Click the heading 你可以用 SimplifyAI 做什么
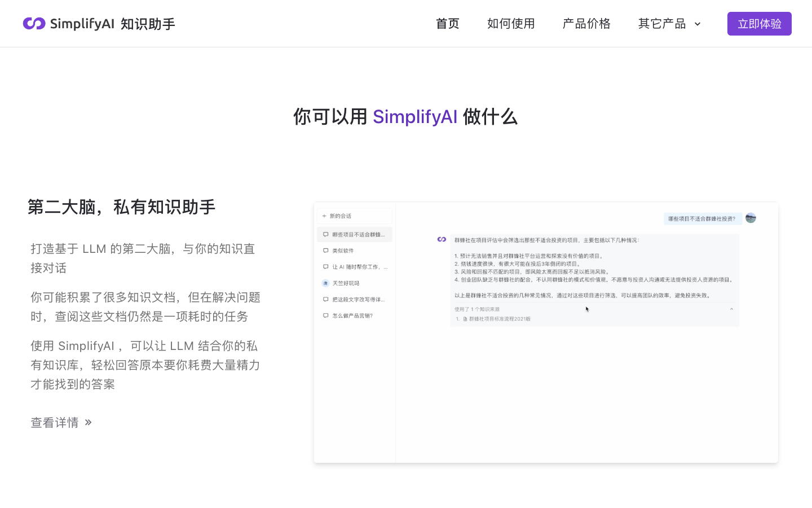This screenshot has width=812, height=508. pos(405,117)
